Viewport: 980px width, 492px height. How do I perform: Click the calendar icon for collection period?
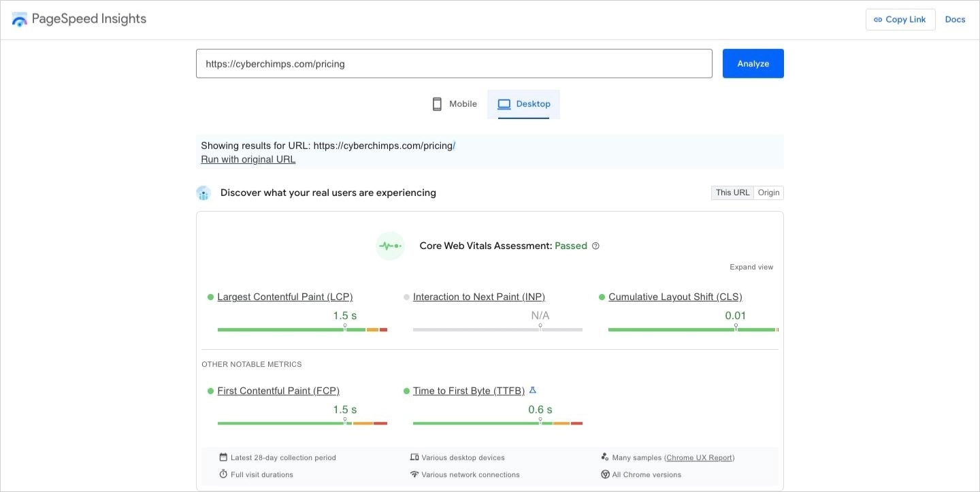click(223, 457)
